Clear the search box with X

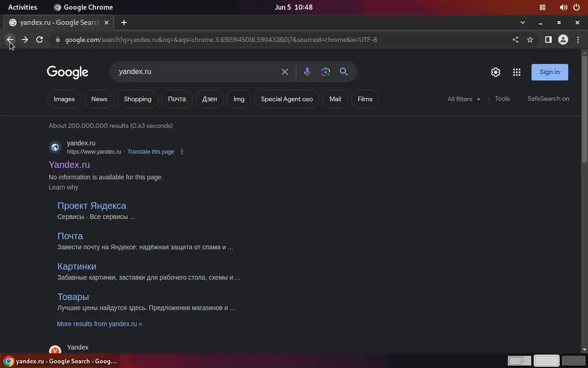285,72
